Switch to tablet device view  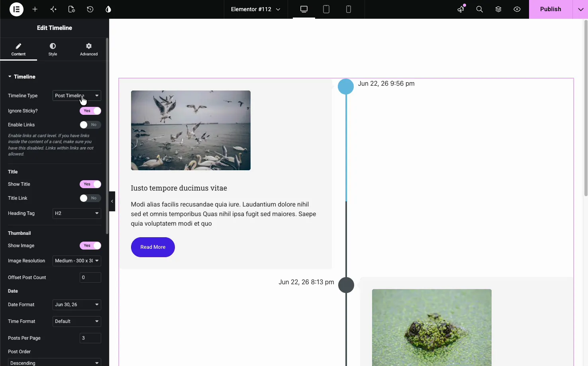pyautogui.click(x=326, y=9)
